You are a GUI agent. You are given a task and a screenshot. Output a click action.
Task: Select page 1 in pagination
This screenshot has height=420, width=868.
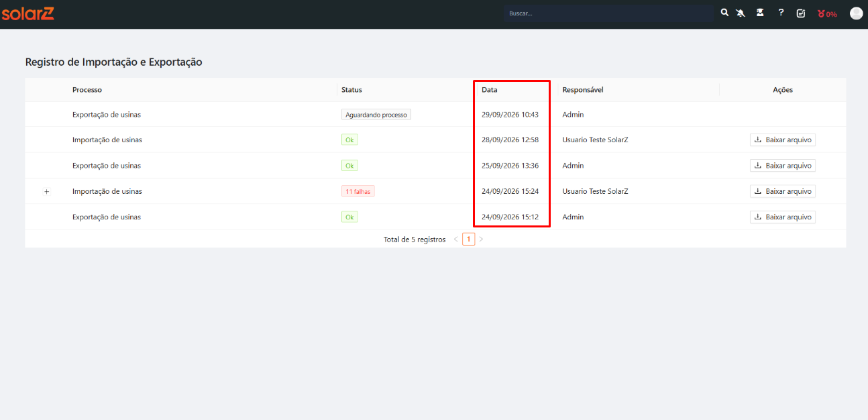(x=468, y=239)
